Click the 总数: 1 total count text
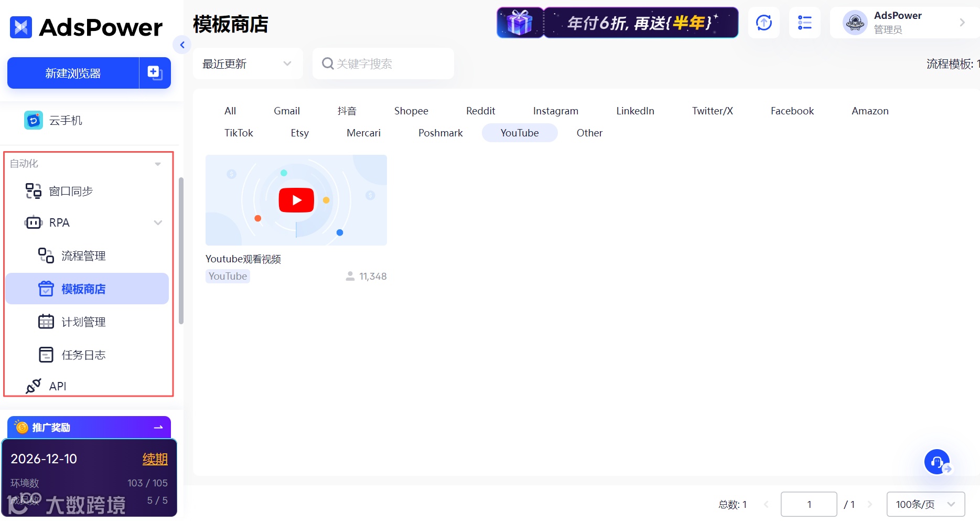 click(733, 504)
